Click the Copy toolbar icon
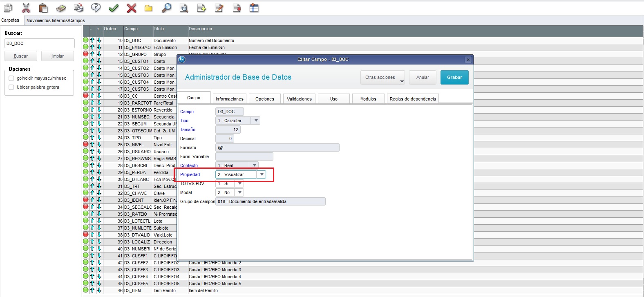 click(8, 8)
